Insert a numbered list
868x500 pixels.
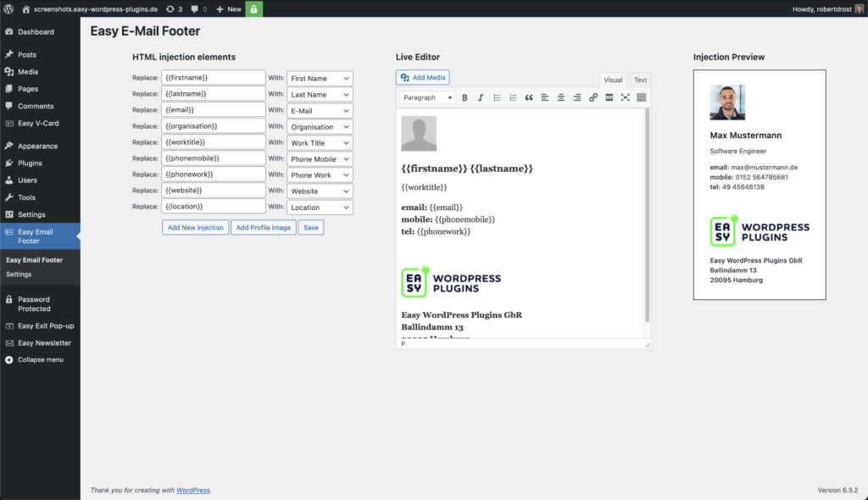point(513,97)
